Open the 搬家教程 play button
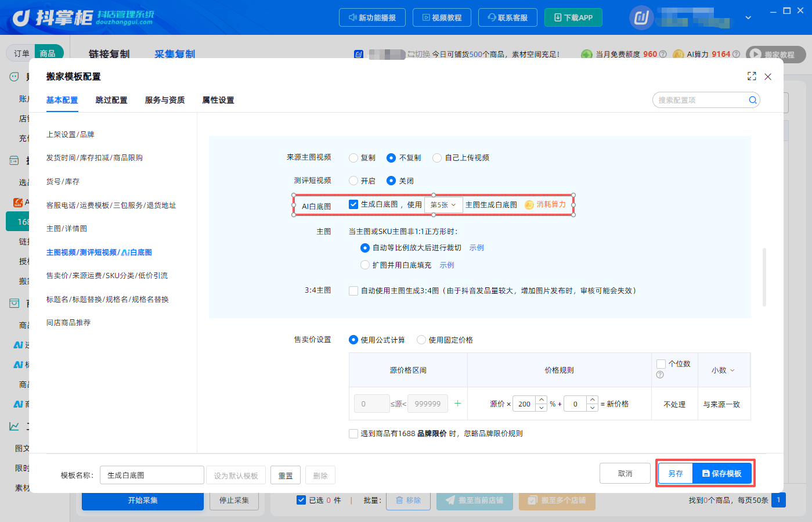Viewport: 812px width, 522px height. tap(755, 54)
